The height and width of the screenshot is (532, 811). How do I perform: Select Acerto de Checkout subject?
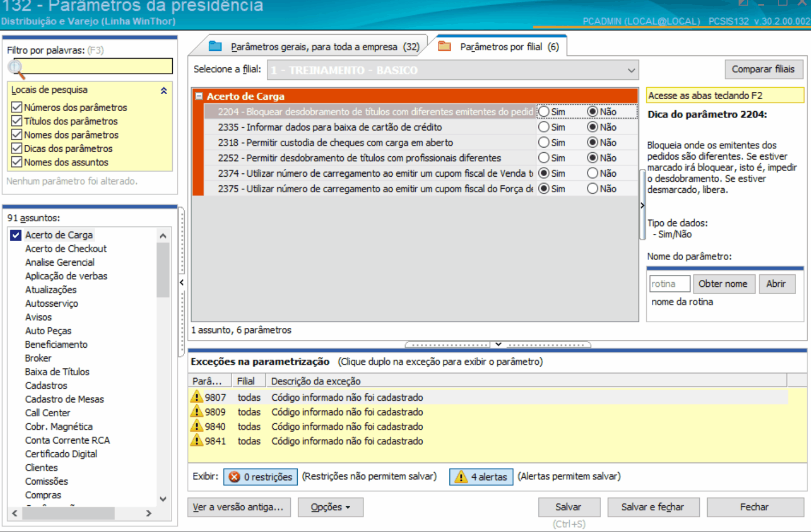click(x=66, y=249)
